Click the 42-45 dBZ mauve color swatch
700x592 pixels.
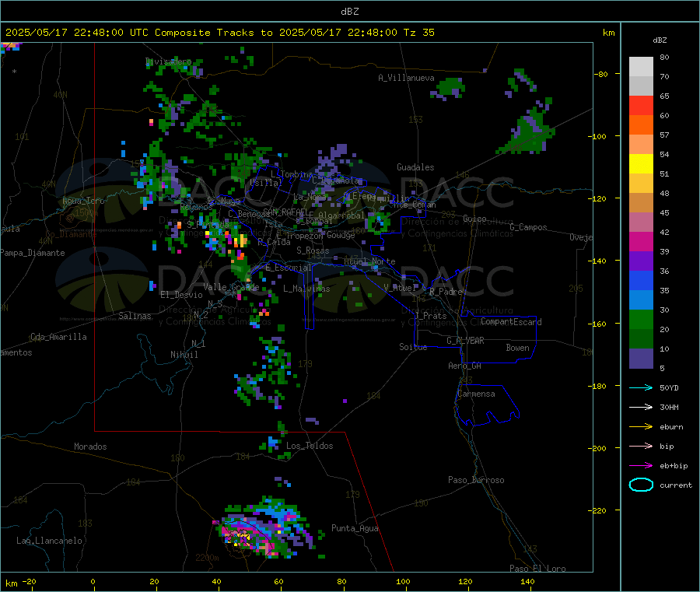point(641,222)
